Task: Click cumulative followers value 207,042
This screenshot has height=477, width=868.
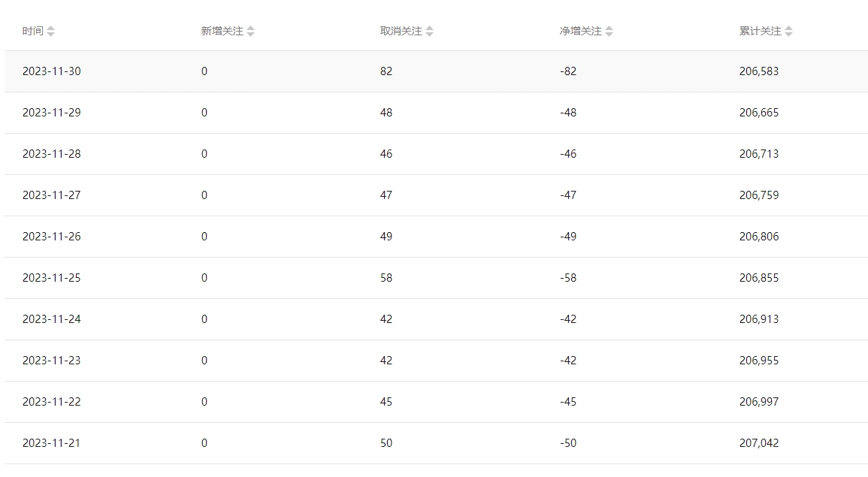Action: [759, 443]
